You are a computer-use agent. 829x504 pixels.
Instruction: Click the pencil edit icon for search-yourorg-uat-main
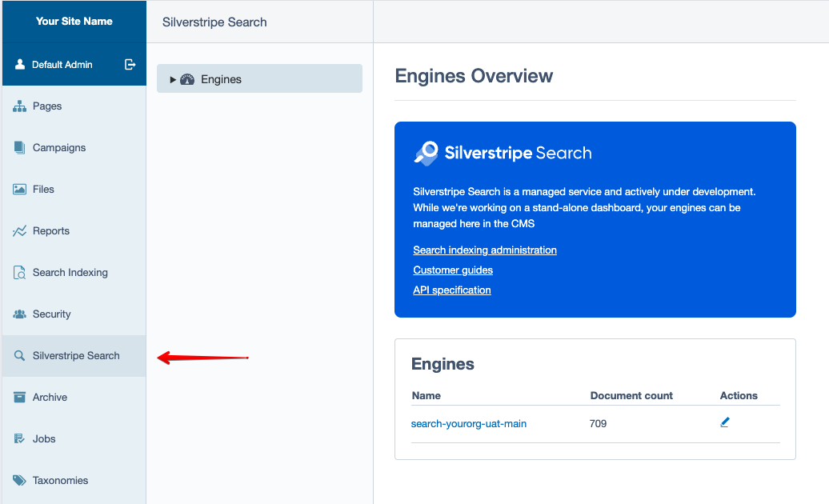[x=725, y=422]
